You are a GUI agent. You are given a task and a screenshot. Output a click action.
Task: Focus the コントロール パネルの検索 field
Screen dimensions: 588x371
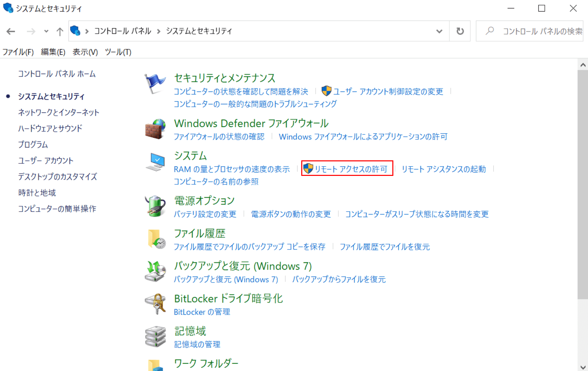click(530, 31)
